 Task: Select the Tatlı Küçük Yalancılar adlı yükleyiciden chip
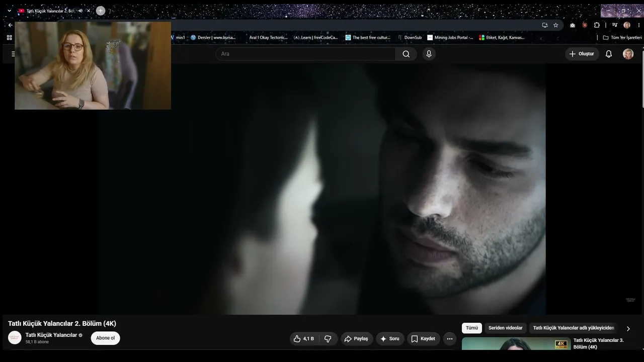coord(574,328)
